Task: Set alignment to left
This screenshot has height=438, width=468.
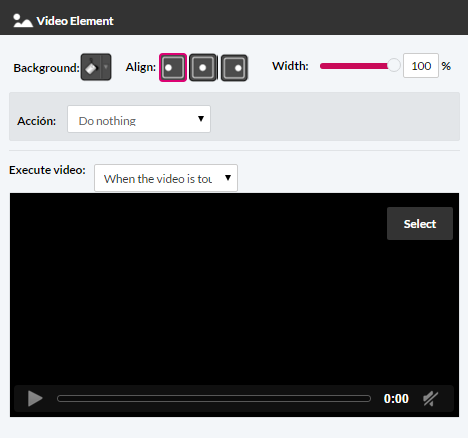Action: coord(173,68)
